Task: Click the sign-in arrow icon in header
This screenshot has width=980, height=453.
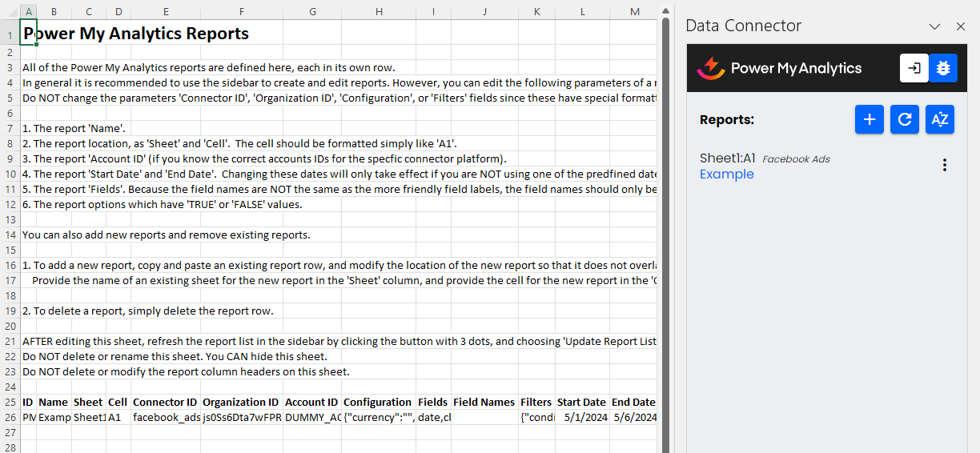Action: [x=914, y=68]
